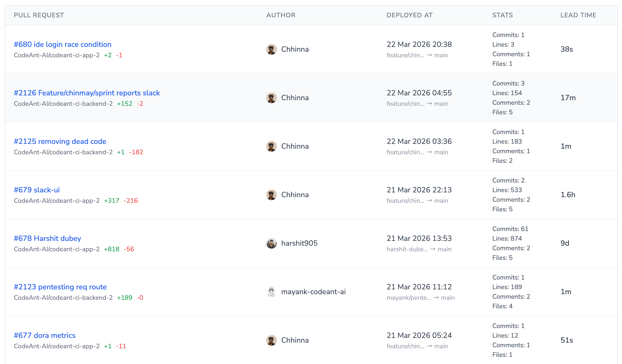This screenshot has height=364, width=622.
Task: Click +189 additions count
Action: (x=125, y=298)
